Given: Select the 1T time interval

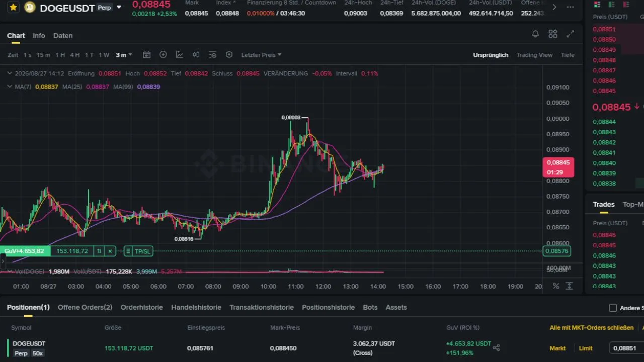Looking at the screenshot, I should click(89, 55).
